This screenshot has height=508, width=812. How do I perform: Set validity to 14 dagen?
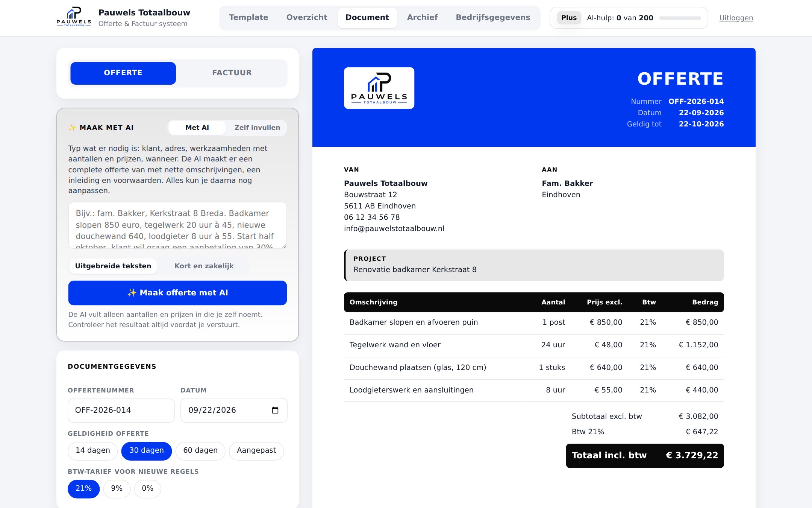tap(93, 451)
